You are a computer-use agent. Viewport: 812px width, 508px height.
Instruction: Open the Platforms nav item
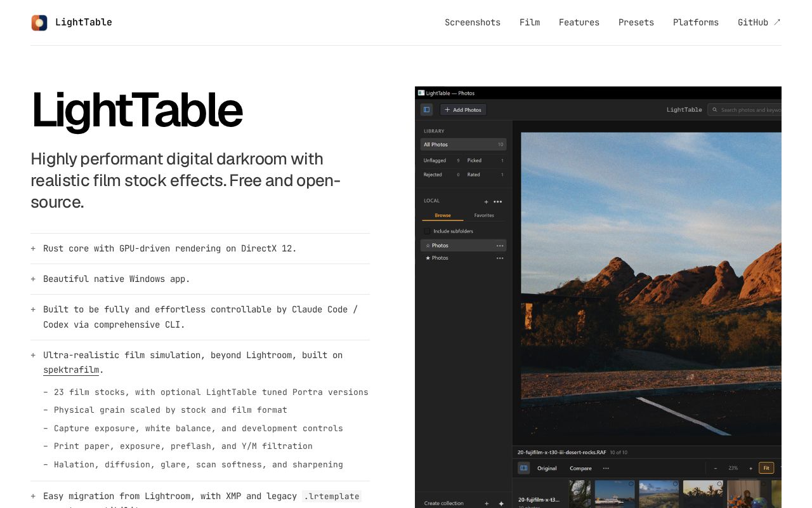click(696, 22)
